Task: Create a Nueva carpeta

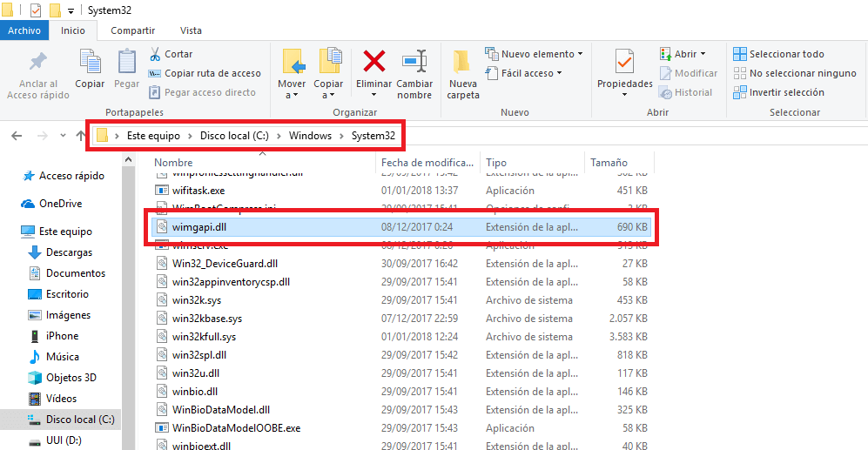Action: click(x=463, y=74)
